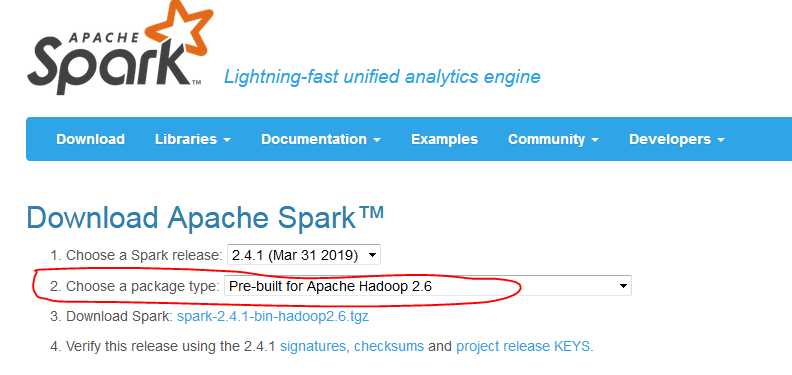Screen dimensions: 792x375
Task: Open the signatures link
Action: tap(313, 347)
